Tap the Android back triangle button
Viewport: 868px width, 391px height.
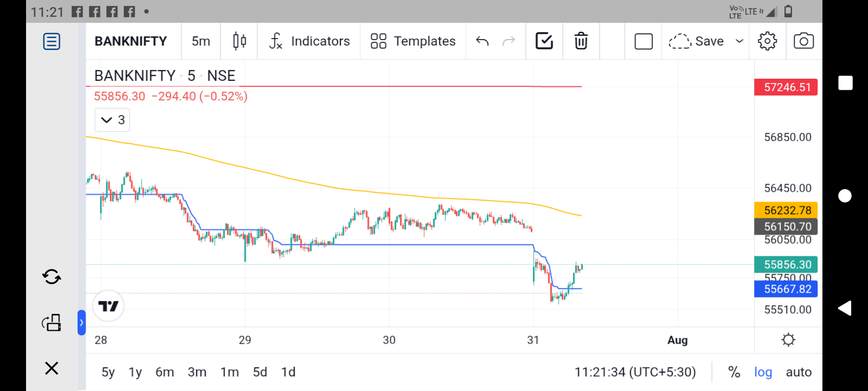[845, 308]
